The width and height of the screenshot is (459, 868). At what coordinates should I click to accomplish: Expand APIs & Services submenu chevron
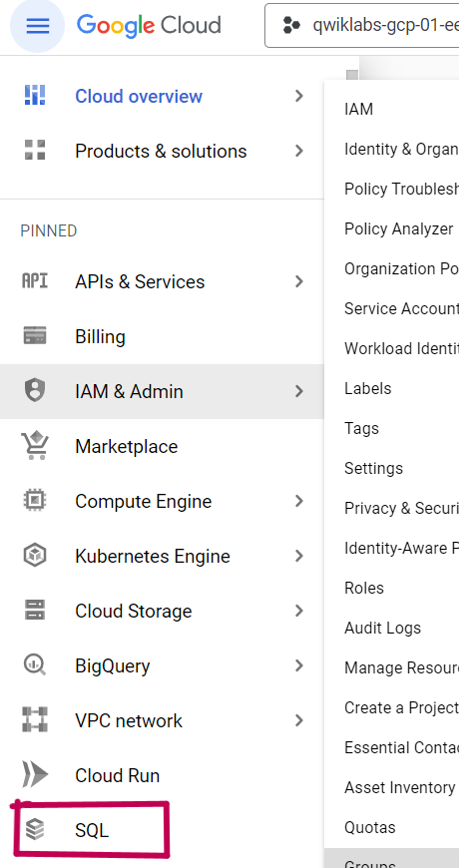[299, 281]
